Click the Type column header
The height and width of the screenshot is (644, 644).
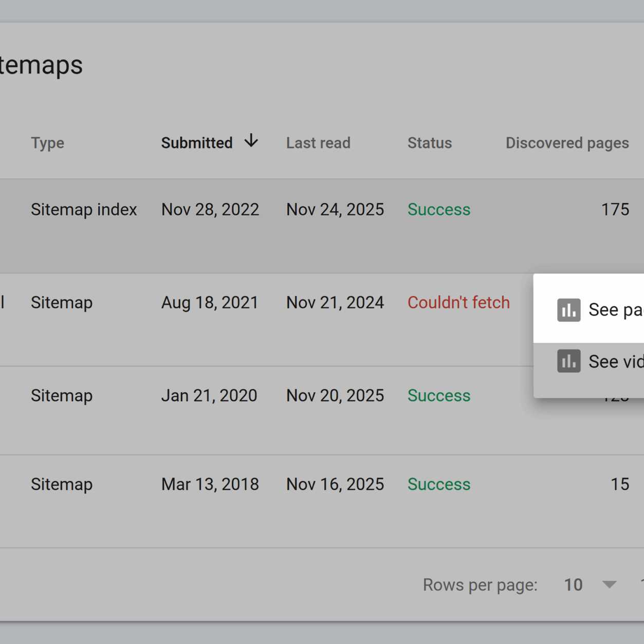47,143
